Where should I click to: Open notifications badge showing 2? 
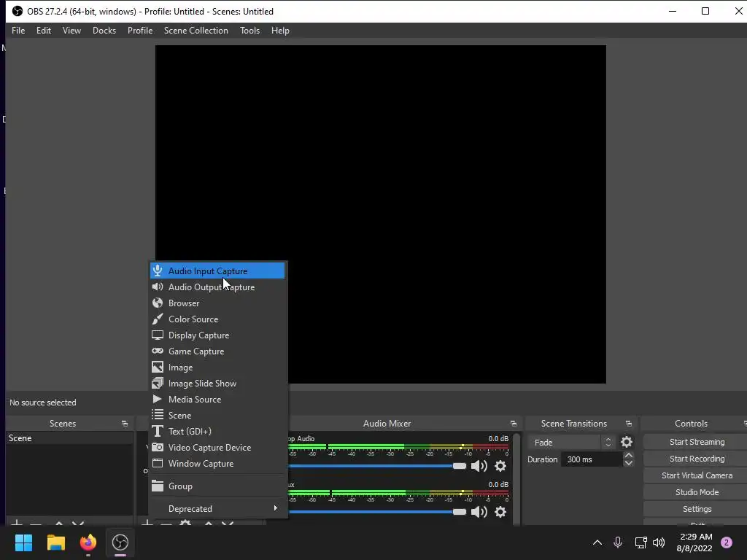(727, 542)
